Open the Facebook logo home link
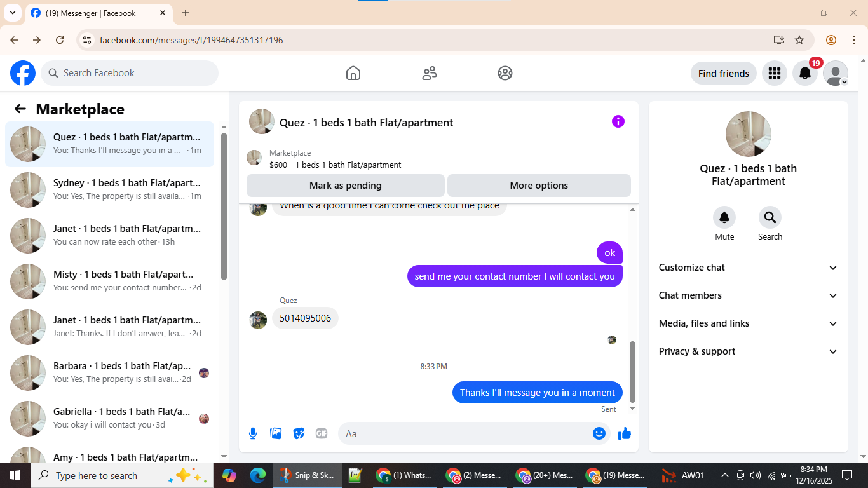Image resolution: width=868 pixels, height=488 pixels. point(23,73)
